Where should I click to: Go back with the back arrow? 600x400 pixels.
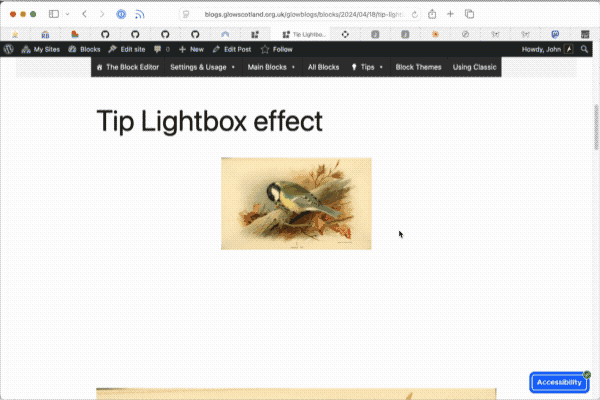[x=84, y=15]
